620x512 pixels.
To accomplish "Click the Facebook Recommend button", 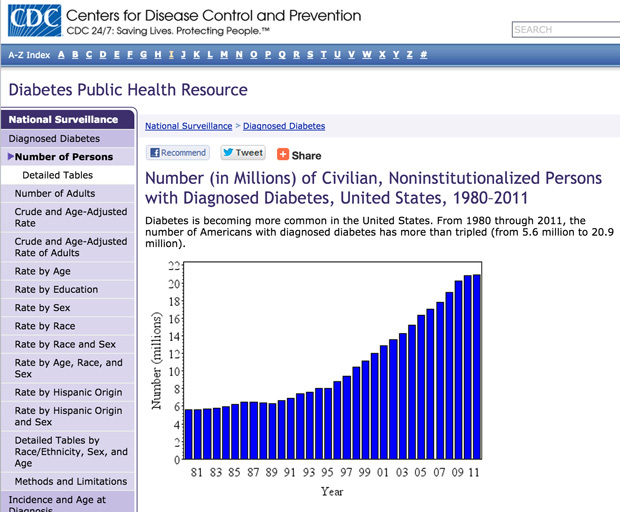I will coord(178,153).
